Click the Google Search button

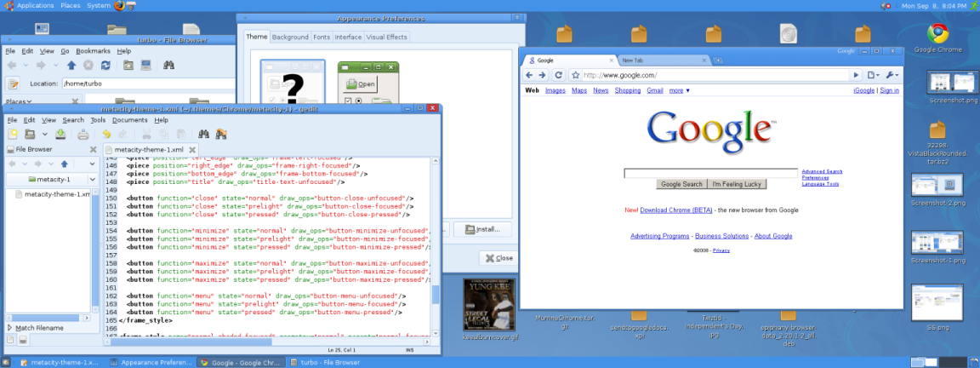681,184
